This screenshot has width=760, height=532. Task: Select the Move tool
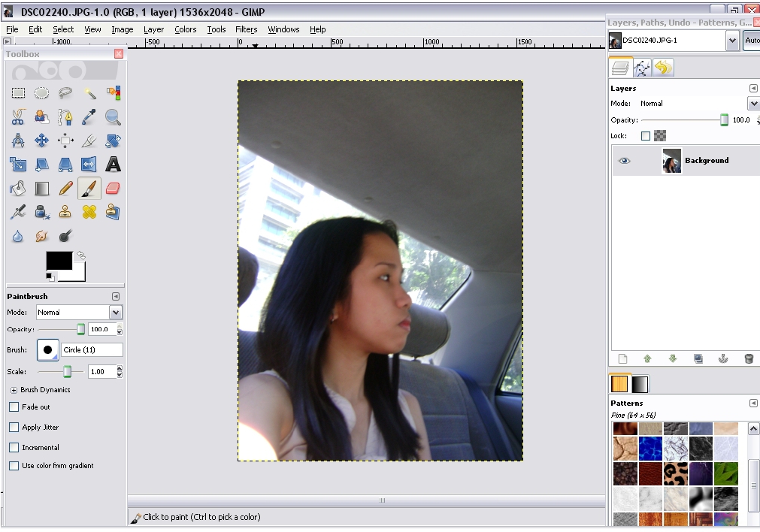[x=42, y=141]
